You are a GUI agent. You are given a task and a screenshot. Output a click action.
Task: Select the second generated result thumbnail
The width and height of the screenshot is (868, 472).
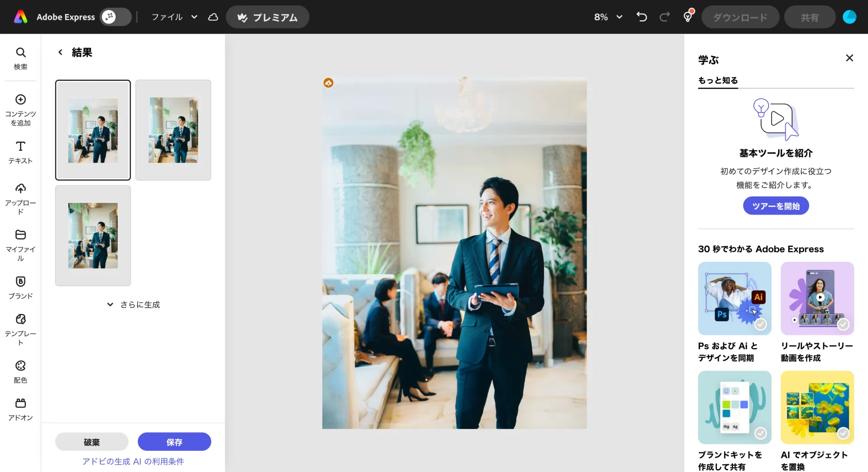click(173, 130)
